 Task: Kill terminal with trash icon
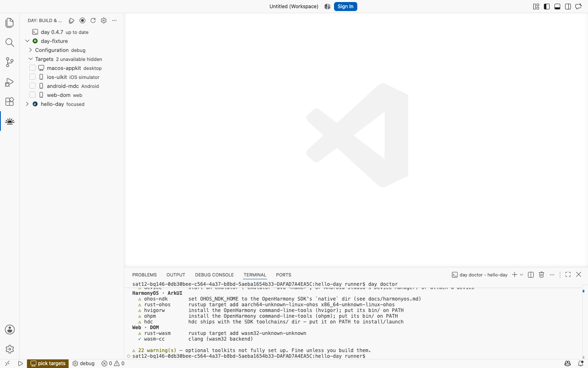coord(541,275)
